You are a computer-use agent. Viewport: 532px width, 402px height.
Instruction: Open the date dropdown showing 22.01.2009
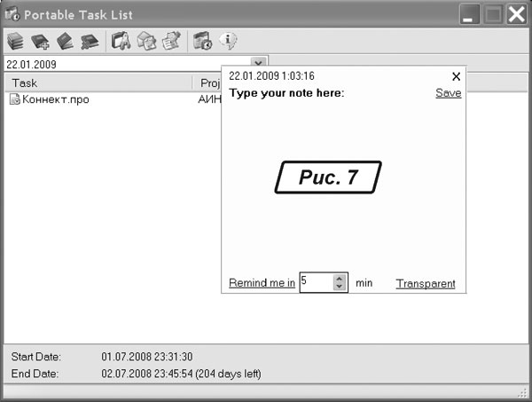258,64
